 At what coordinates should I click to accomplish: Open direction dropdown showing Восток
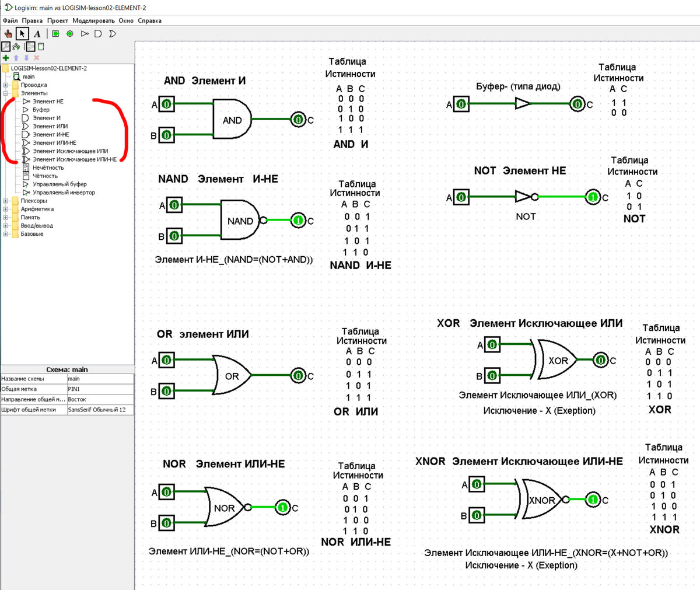coord(100,399)
